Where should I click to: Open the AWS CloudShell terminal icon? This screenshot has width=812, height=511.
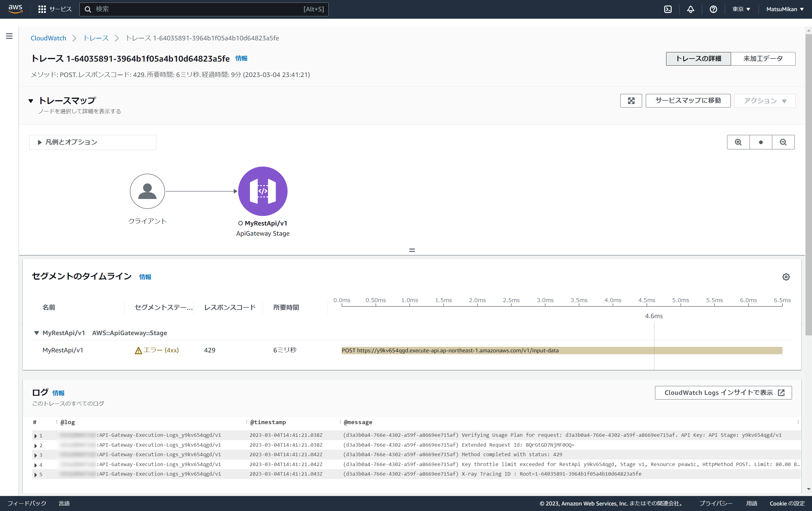(x=668, y=9)
